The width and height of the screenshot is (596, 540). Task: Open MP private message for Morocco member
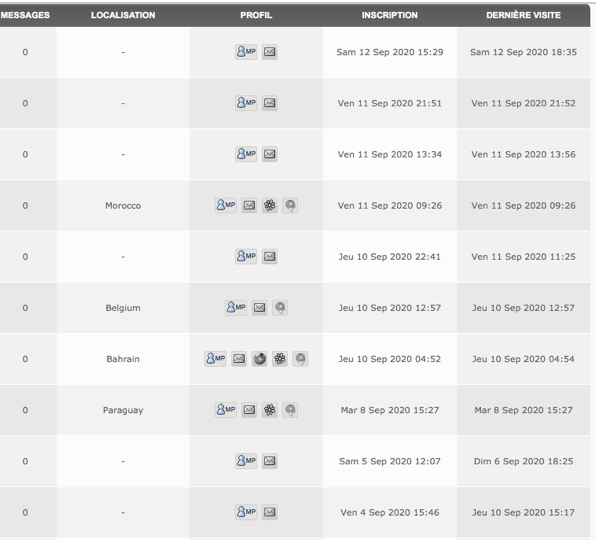coord(226,205)
